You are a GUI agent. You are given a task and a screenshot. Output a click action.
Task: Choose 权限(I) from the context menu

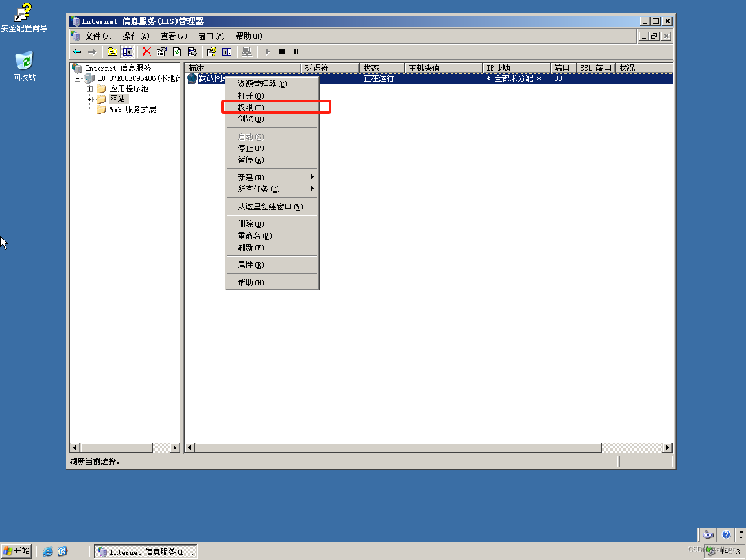click(272, 108)
